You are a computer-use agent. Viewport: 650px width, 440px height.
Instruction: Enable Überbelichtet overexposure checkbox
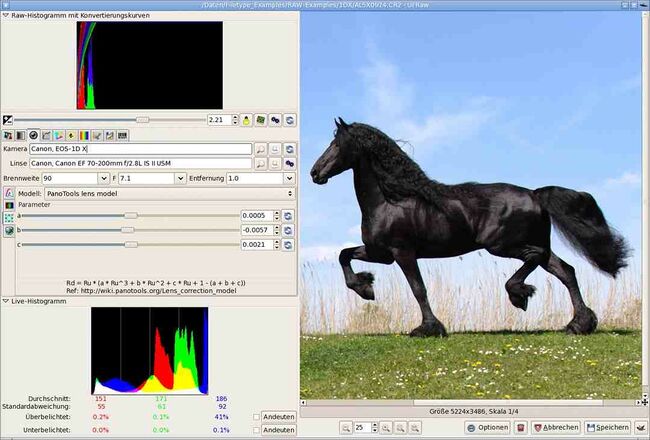click(x=258, y=416)
